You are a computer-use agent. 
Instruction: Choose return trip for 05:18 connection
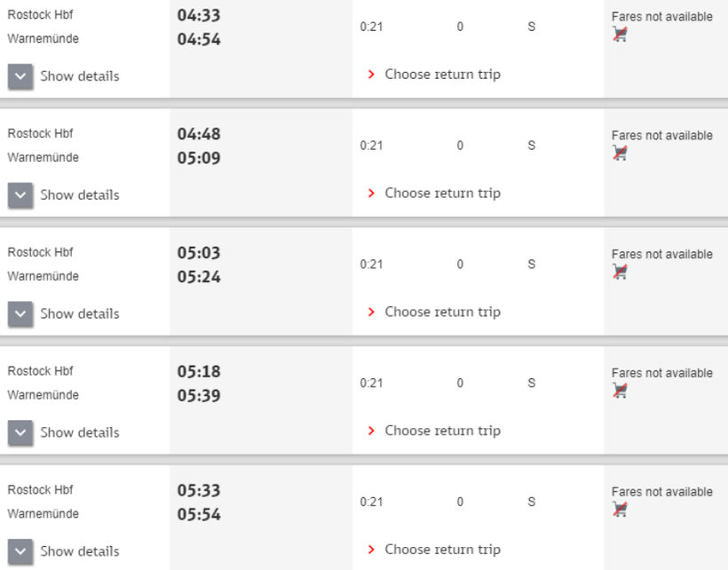(x=442, y=431)
